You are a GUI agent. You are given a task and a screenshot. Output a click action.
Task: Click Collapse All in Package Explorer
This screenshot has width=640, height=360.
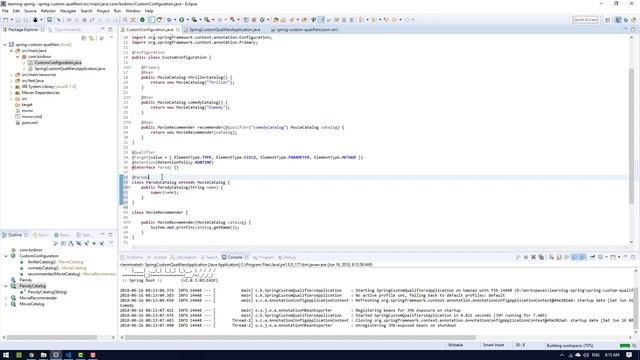(84, 38)
